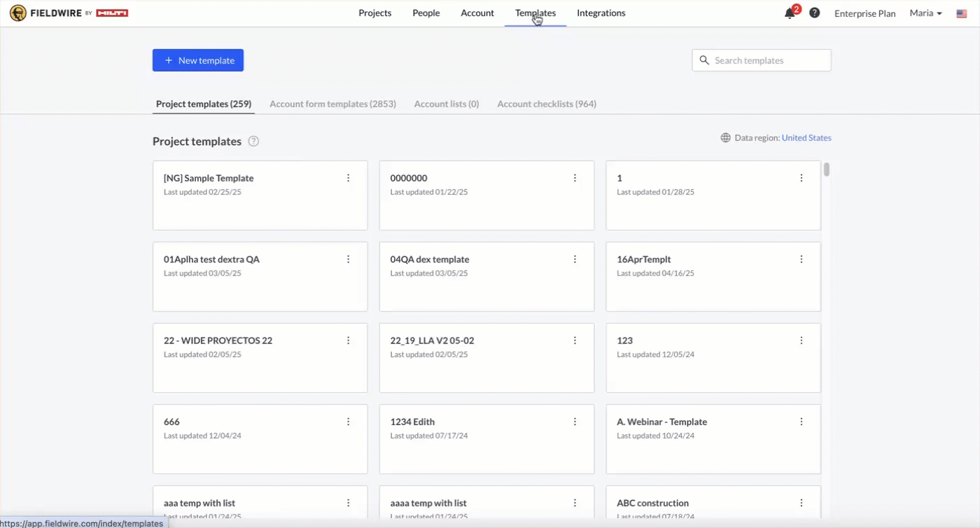
Task: Open the three-dot menu on 04QA dex template
Action: [x=575, y=259]
